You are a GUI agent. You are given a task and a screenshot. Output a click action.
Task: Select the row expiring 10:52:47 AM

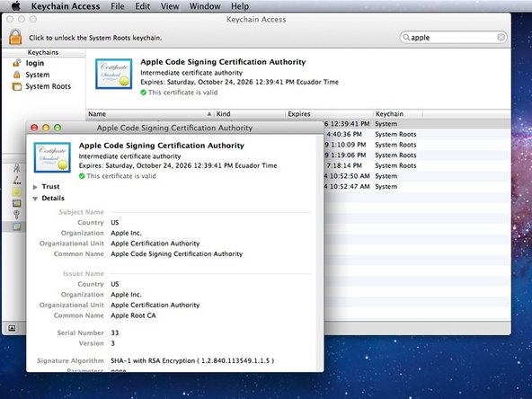coord(417,187)
